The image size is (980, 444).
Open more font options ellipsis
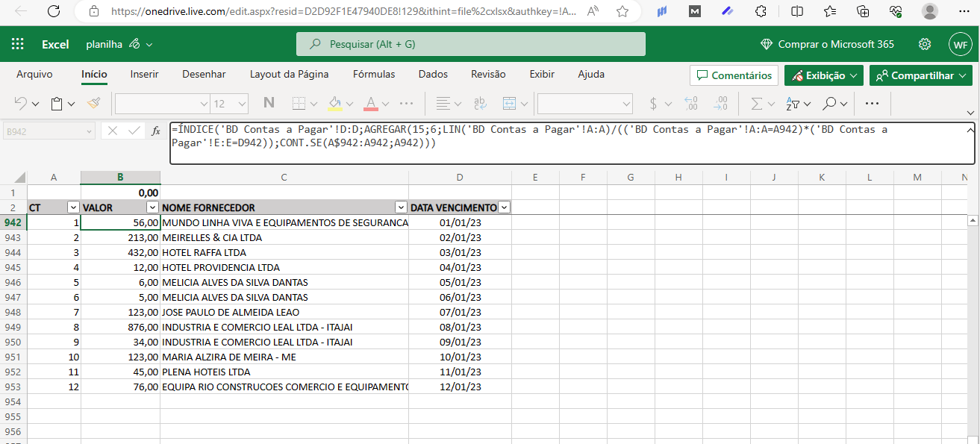407,103
